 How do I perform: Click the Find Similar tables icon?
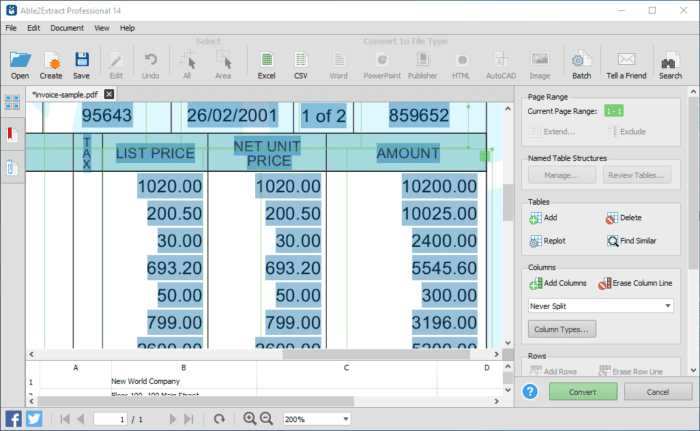click(x=631, y=241)
